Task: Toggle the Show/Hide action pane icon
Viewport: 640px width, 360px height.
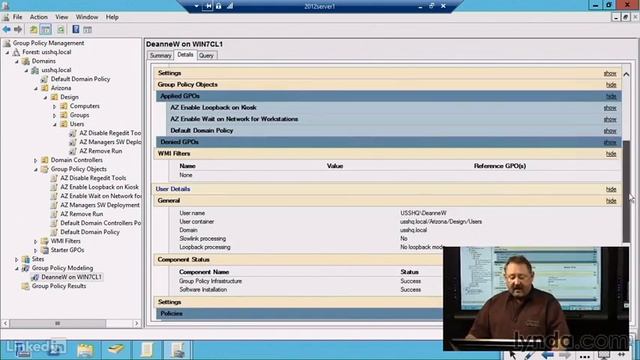Action: point(87,29)
